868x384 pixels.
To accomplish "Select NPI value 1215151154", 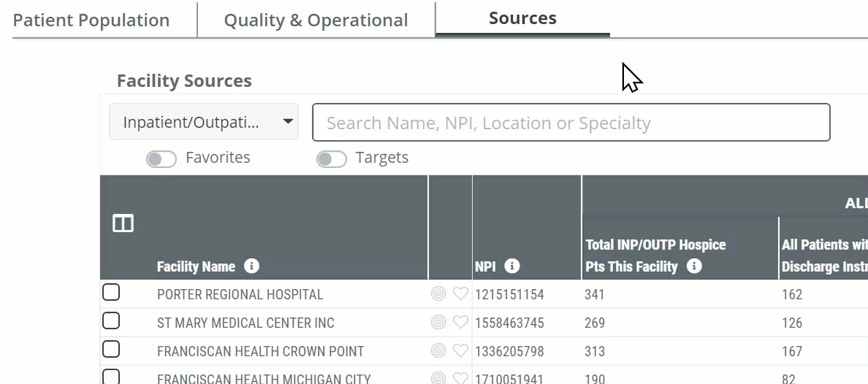I will coord(509,294).
